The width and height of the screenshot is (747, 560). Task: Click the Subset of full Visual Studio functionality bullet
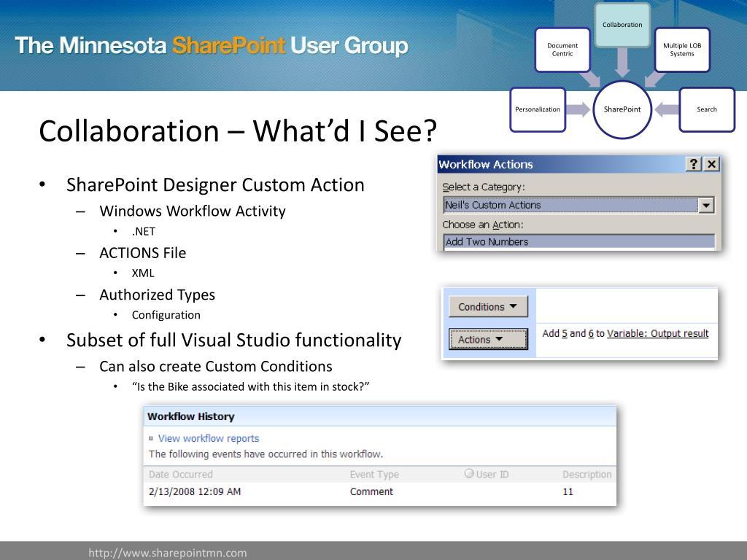234,340
